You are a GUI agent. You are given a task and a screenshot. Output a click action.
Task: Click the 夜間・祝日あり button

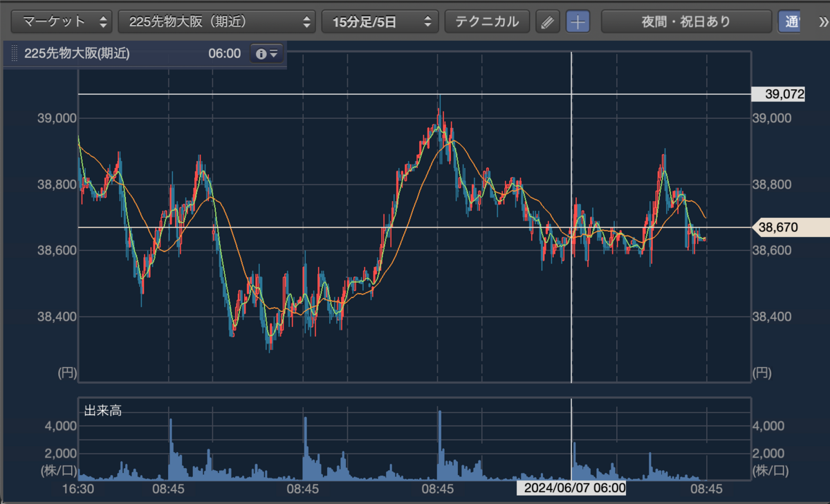click(686, 21)
